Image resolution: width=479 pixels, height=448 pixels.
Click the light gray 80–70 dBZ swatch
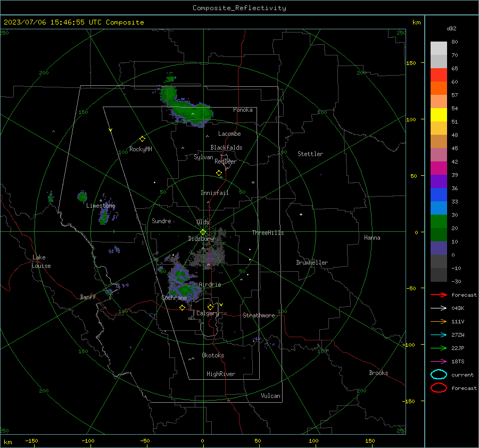click(439, 48)
